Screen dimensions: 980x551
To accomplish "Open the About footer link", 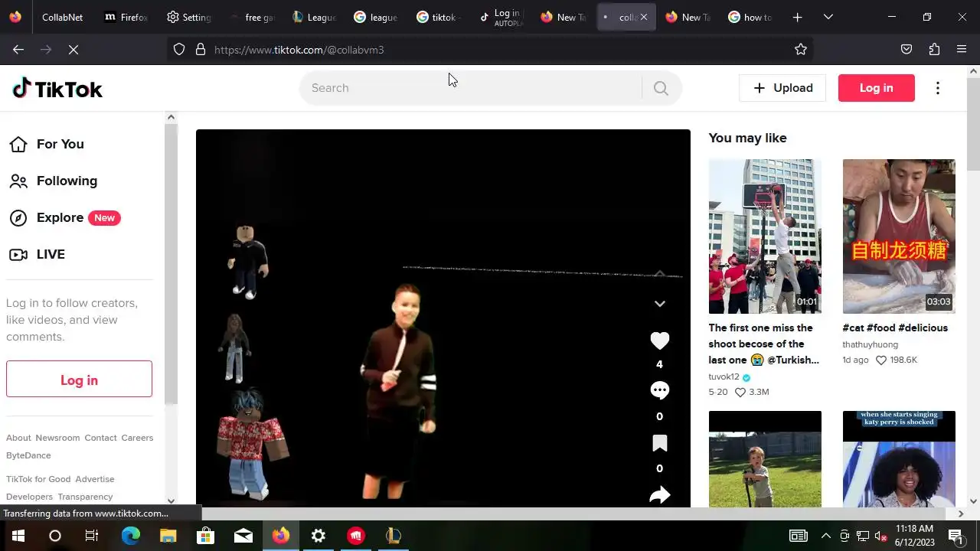I will [x=18, y=438].
